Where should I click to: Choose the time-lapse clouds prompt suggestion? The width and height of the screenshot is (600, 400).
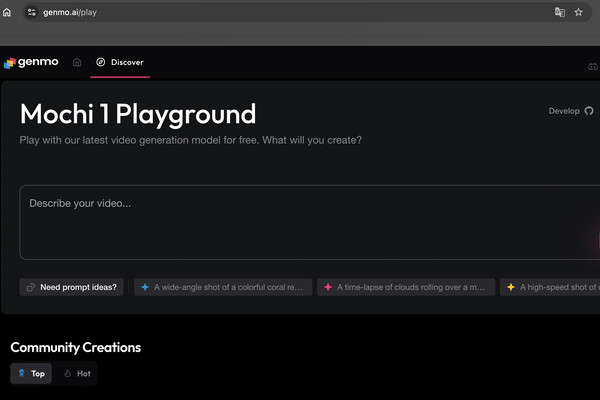(406, 287)
